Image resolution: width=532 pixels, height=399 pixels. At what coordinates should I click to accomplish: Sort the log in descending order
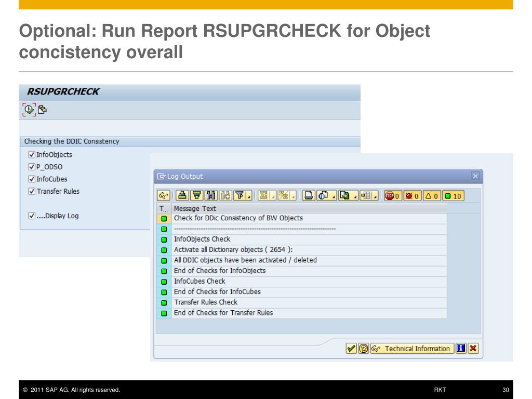click(x=197, y=196)
